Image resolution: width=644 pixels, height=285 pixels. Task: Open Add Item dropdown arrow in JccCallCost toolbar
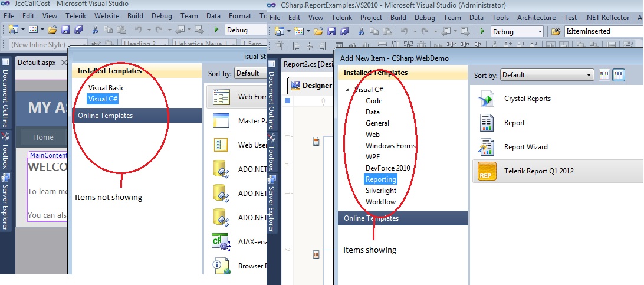[x=42, y=30]
